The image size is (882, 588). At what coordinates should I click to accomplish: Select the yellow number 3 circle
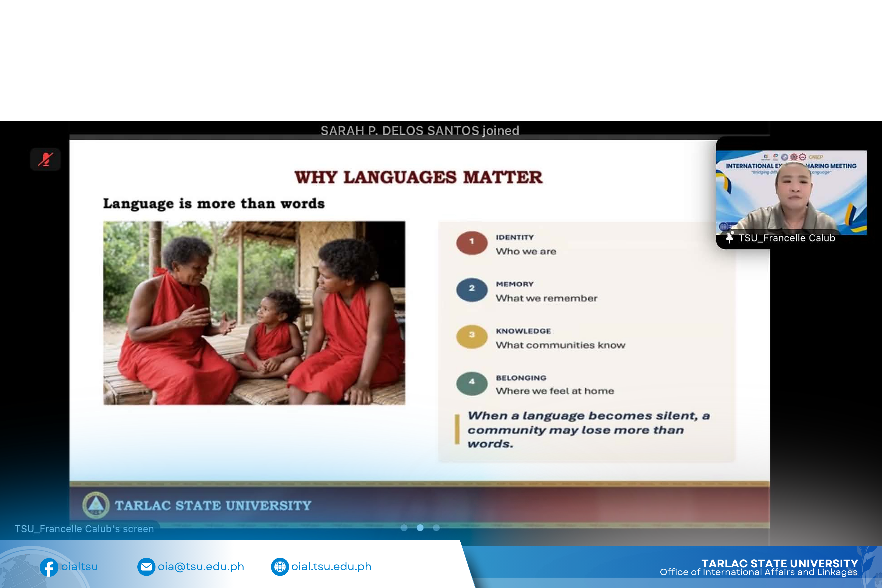tap(472, 336)
